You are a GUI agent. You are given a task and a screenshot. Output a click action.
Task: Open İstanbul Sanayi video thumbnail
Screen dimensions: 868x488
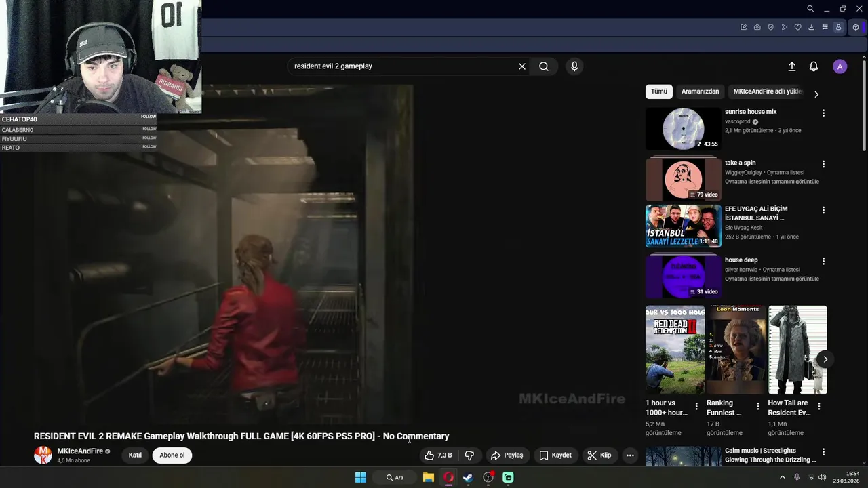tap(683, 226)
